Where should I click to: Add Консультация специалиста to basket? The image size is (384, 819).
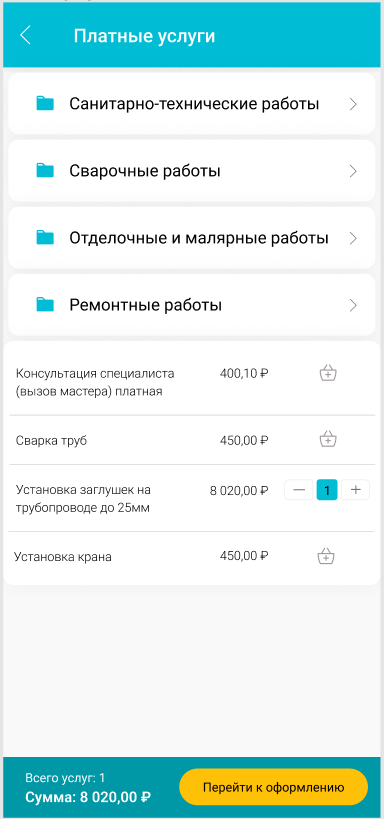(x=328, y=373)
